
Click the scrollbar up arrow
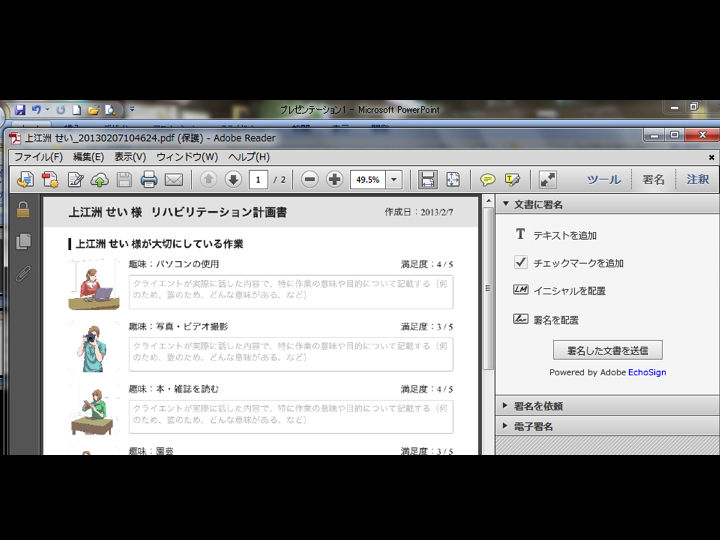click(488, 202)
